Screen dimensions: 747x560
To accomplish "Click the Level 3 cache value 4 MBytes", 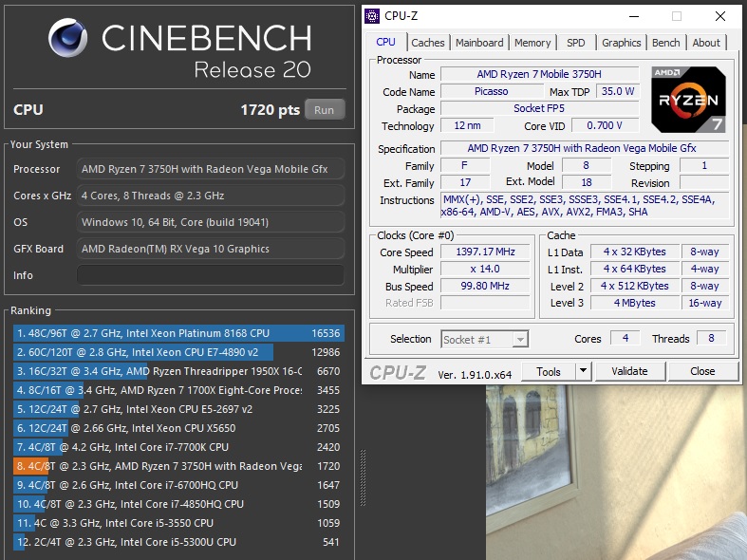I will click(635, 304).
